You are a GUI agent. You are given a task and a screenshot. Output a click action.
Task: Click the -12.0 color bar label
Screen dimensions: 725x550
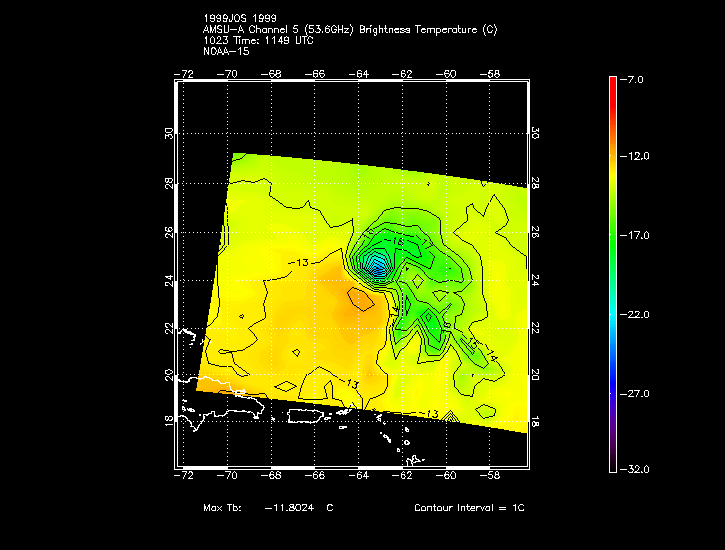(637, 156)
